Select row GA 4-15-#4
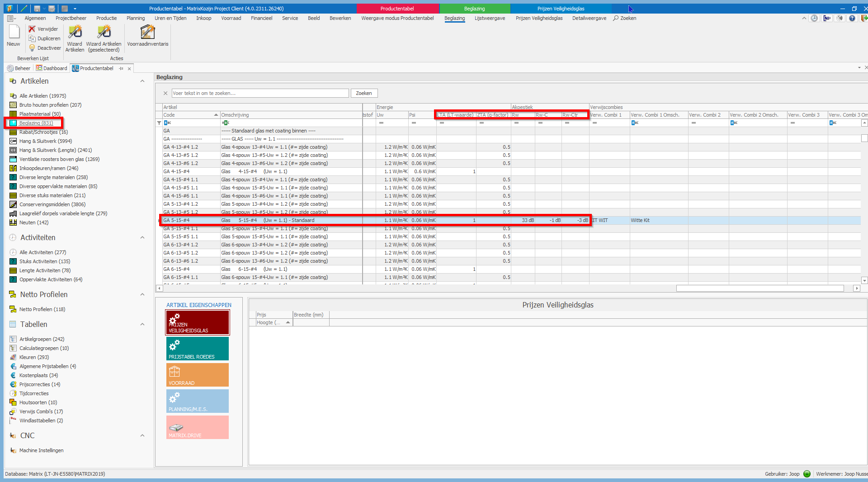 point(511,171)
